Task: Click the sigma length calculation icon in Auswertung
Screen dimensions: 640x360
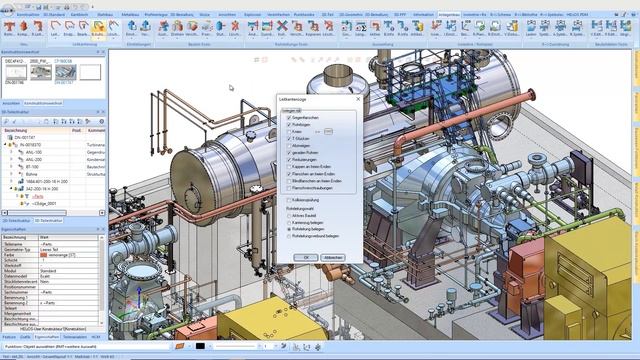Action: pos(360,27)
